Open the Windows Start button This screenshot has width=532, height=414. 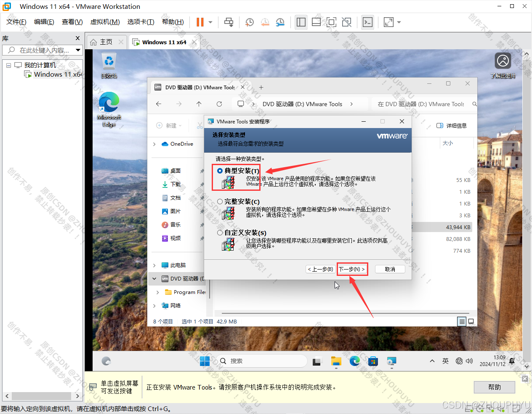[x=205, y=361]
